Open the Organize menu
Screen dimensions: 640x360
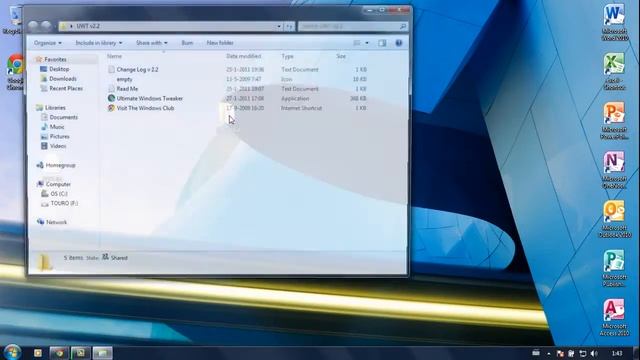click(x=48, y=43)
